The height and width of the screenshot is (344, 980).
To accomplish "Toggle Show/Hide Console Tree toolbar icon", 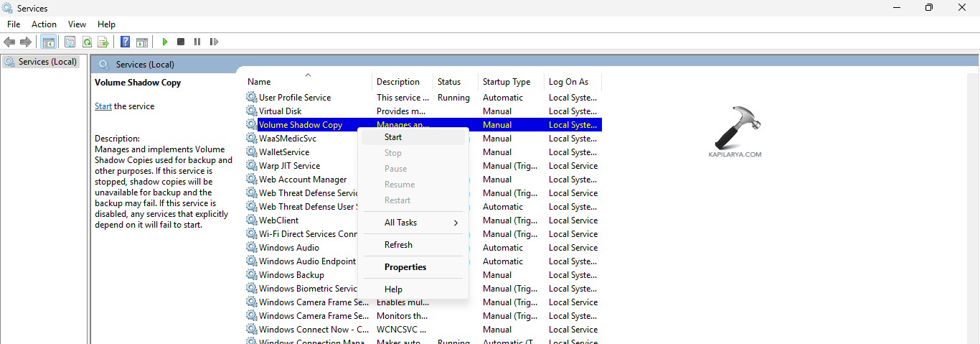I will coord(48,42).
